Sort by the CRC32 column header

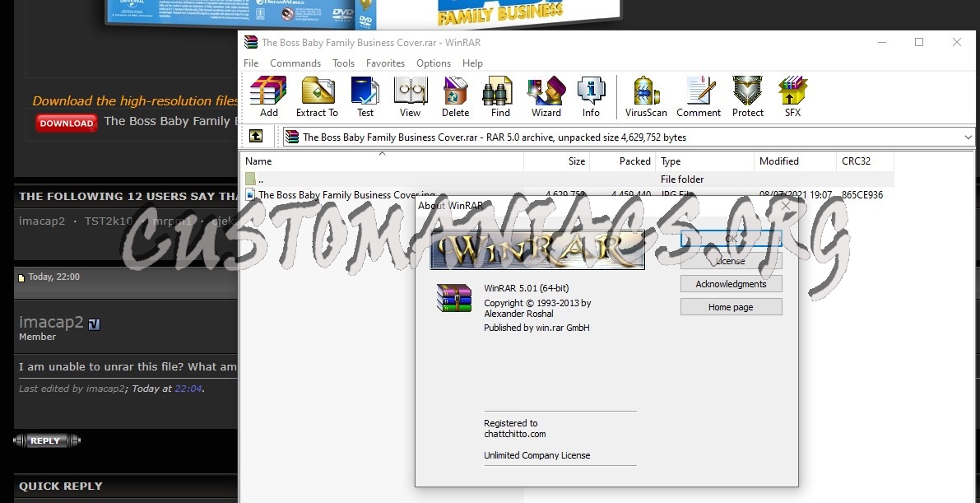865,161
